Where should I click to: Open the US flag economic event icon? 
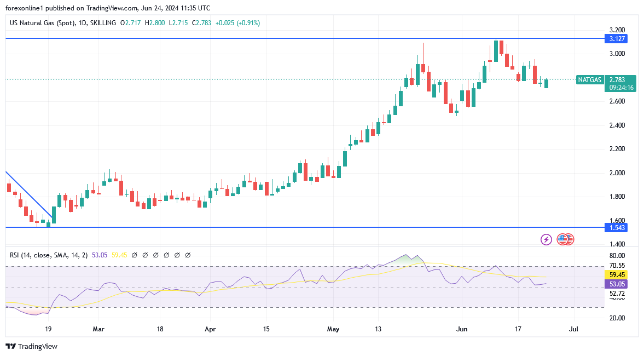tap(565, 239)
